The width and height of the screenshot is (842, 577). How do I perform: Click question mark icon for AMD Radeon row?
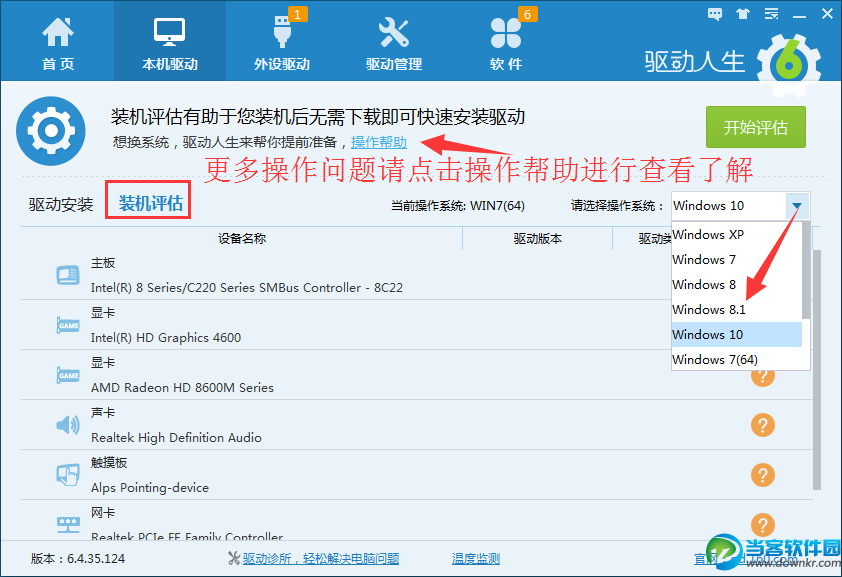click(763, 376)
